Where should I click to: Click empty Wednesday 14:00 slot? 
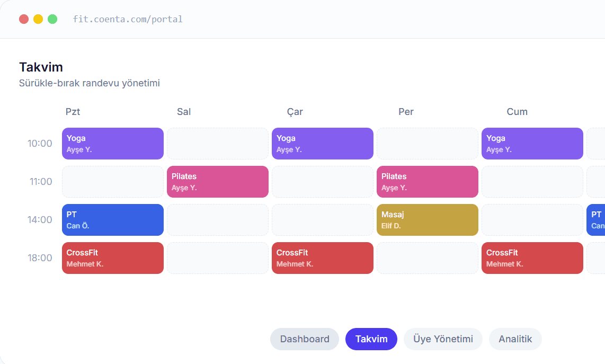pyautogui.click(x=323, y=220)
